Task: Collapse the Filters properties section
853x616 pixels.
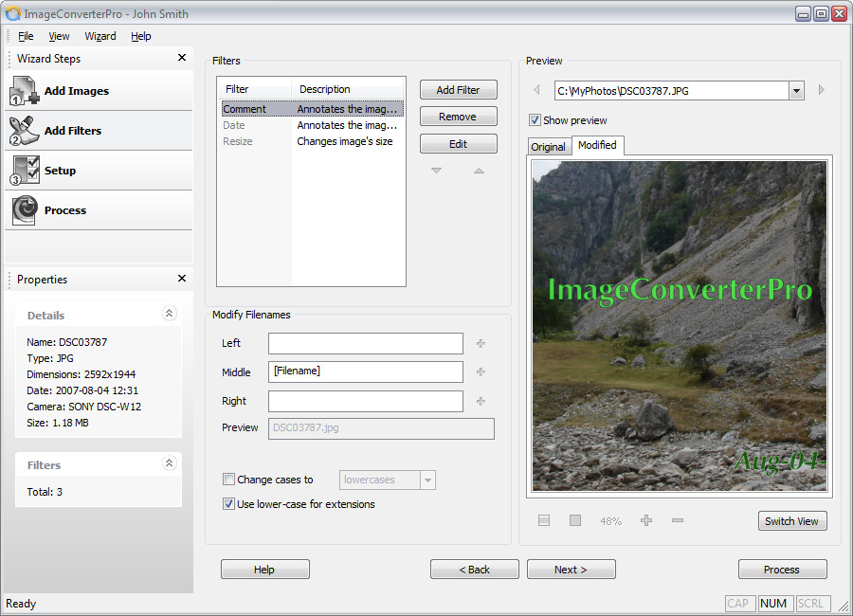Action: pos(170,463)
